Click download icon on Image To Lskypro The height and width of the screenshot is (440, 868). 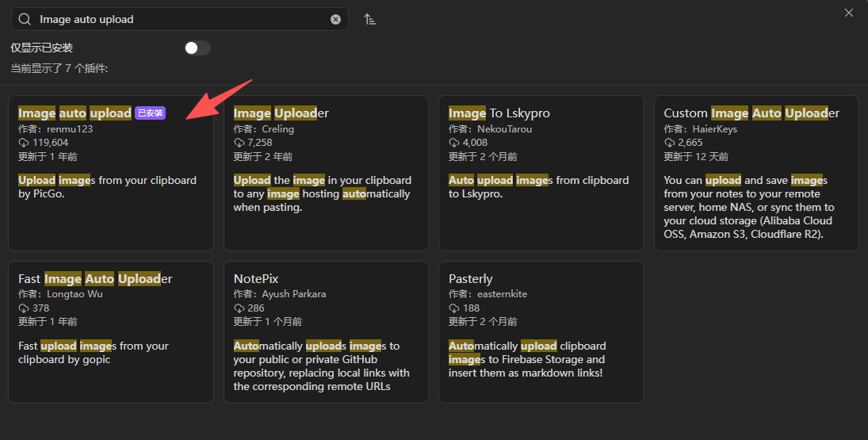click(453, 143)
